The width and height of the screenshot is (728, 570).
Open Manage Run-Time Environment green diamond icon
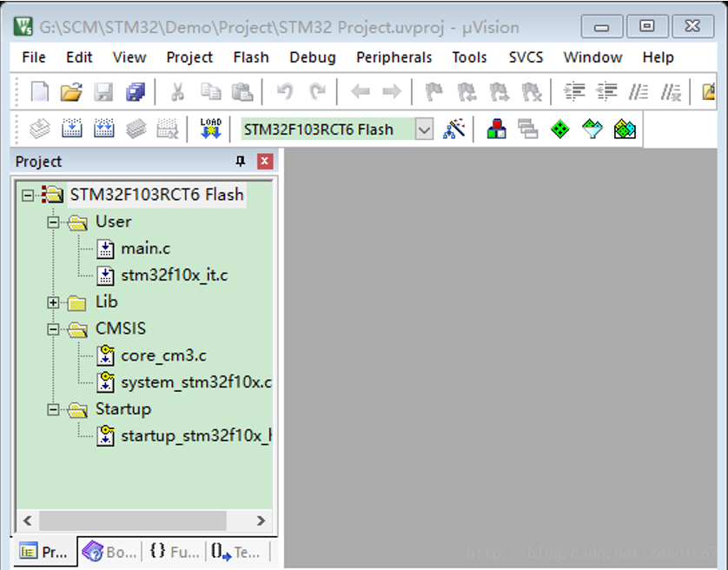tap(560, 129)
